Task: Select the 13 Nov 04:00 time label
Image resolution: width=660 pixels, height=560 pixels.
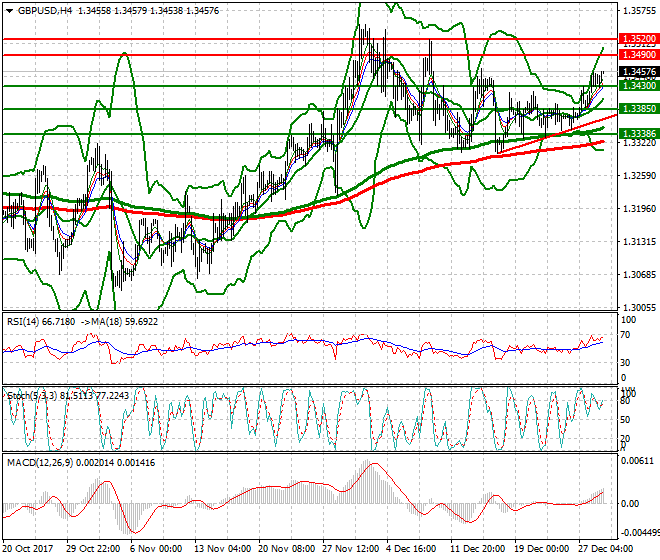Action: click(x=222, y=549)
